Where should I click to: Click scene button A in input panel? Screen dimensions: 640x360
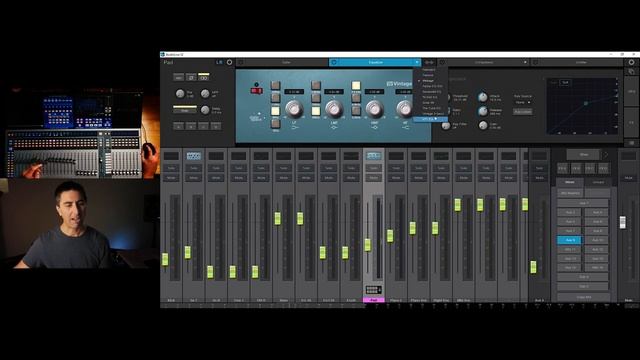[x=179, y=127]
